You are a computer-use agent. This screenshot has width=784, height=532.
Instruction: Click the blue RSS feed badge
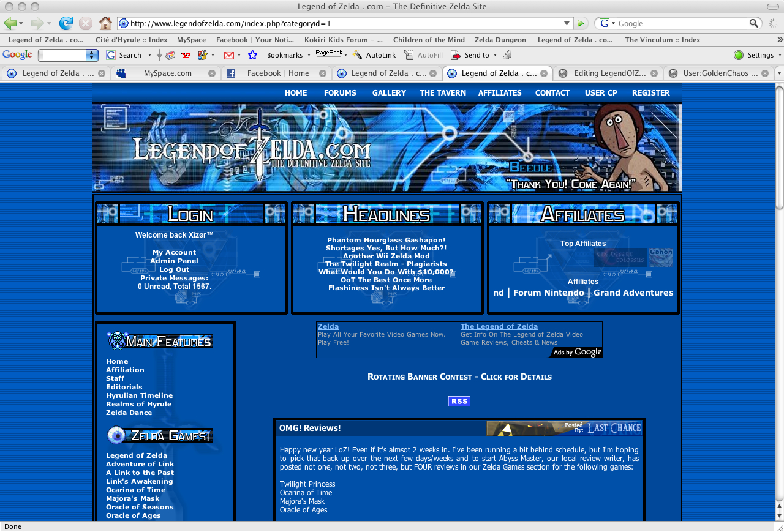pyautogui.click(x=459, y=402)
